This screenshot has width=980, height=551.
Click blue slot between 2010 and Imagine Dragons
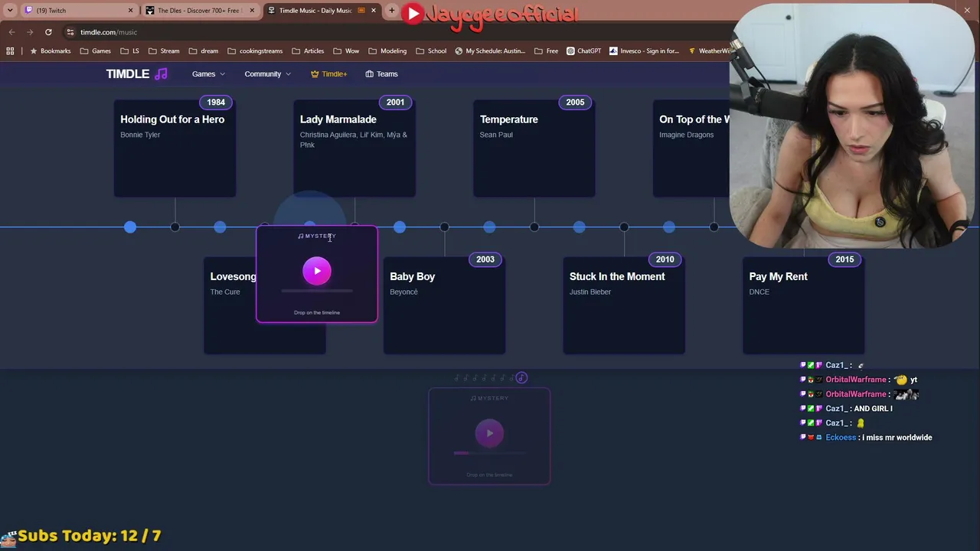coord(669,227)
